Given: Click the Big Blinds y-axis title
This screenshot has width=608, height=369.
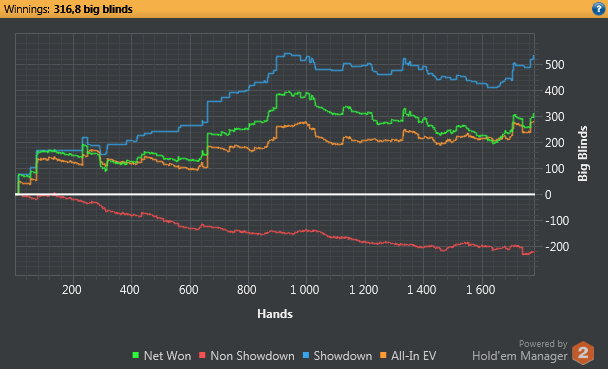Looking at the screenshot, I should click(x=582, y=153).
